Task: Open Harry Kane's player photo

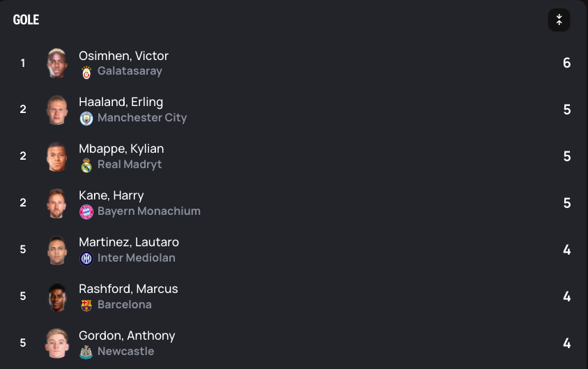Action: [x=57, y=204]
